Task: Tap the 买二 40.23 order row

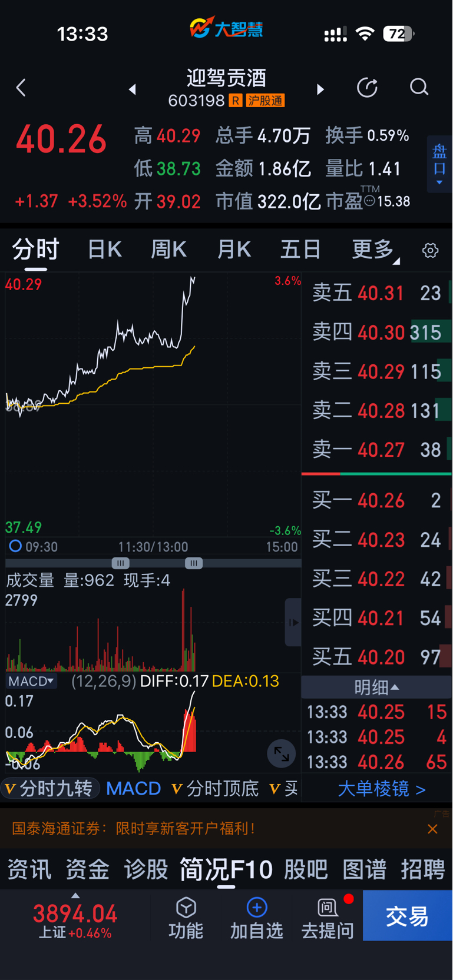Action: tap(376, 540)
